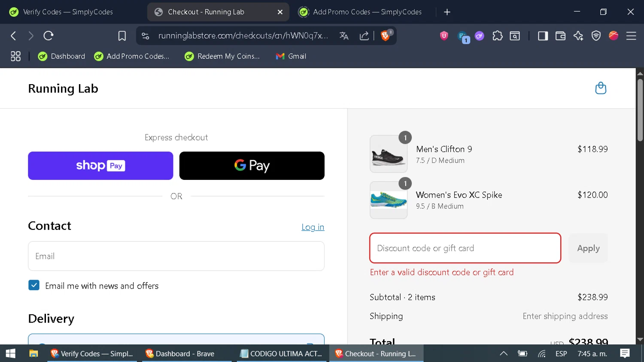Click the Express checkout heading
Screen dimensions: 644x362
pos(176,137)
